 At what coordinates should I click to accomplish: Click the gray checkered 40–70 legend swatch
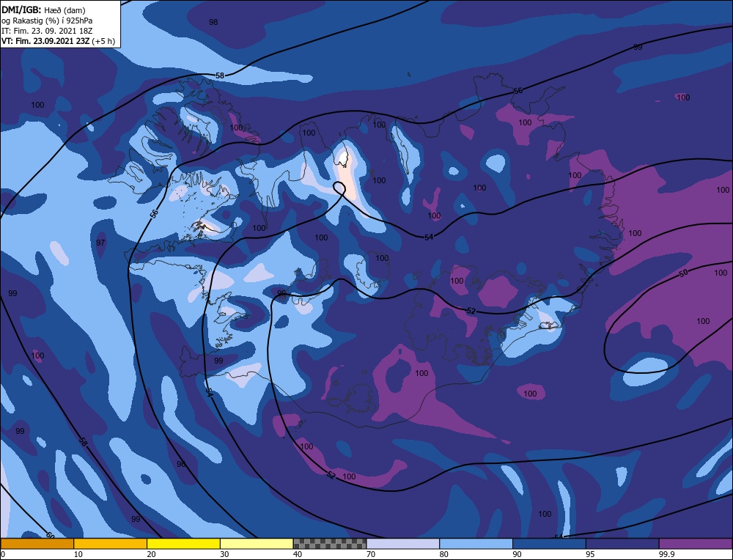(330, 543)
